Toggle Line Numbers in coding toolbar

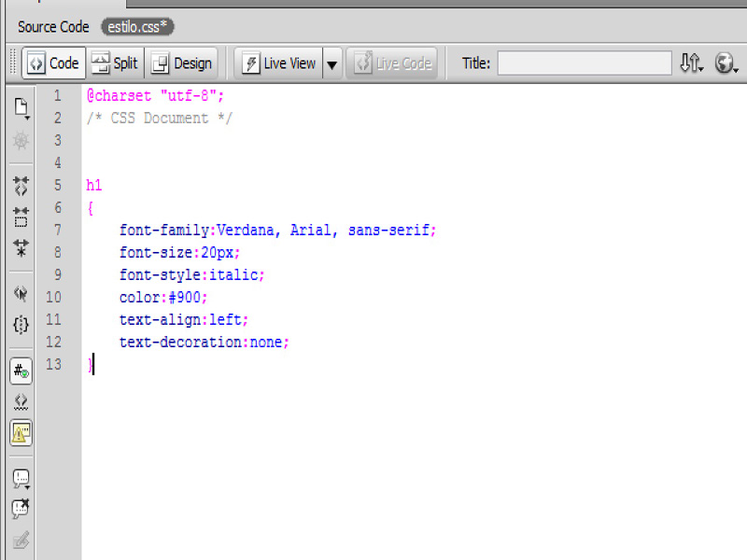click(21, 371)
